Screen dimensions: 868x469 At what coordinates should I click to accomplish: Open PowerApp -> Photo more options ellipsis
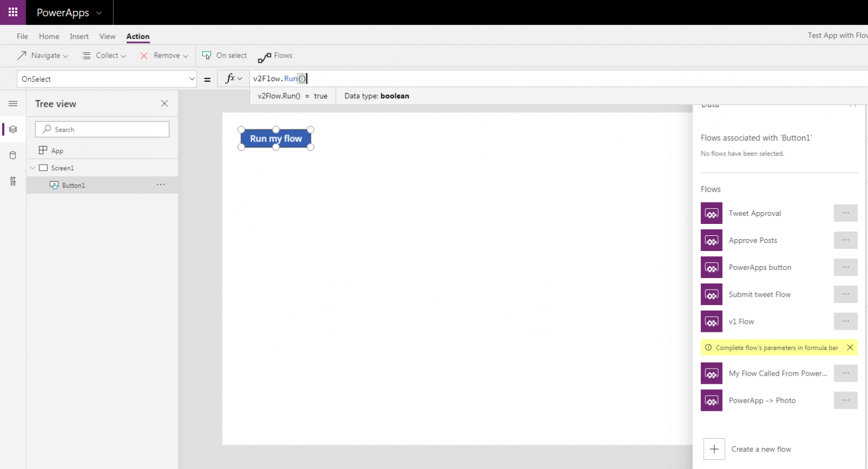click(845, 400)
